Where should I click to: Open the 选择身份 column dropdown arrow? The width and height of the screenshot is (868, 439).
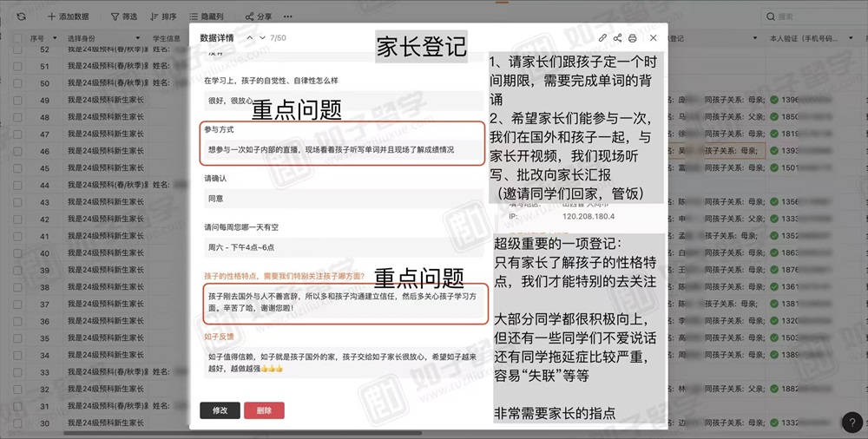coord(138,38)
